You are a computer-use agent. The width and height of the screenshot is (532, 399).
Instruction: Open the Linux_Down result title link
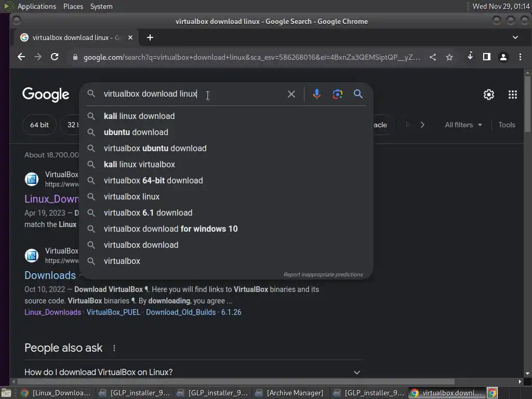coord(51,199)
